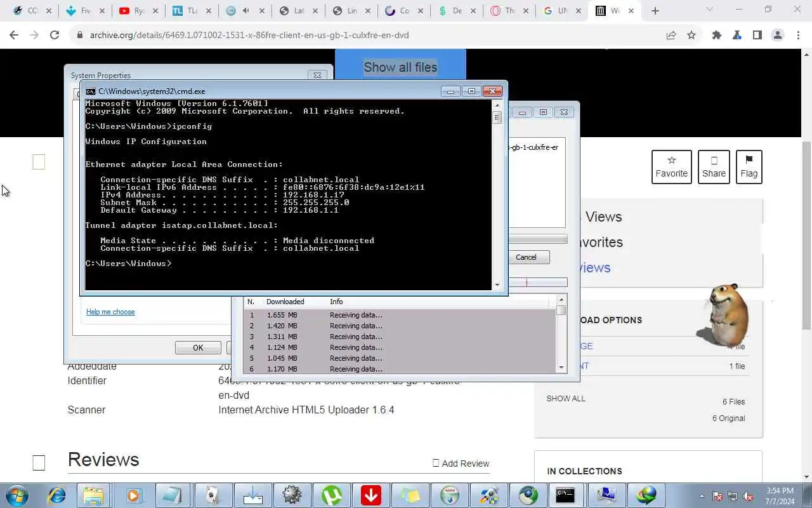Launch Windows Media Player taskbar icon
The image size is (812, 508).
click(x=133, y=495)
